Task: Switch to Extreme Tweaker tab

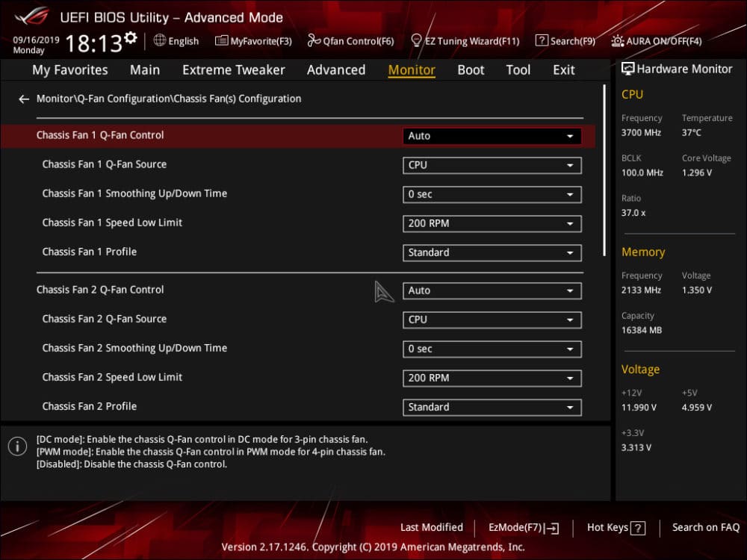Action: click(233, 70)
